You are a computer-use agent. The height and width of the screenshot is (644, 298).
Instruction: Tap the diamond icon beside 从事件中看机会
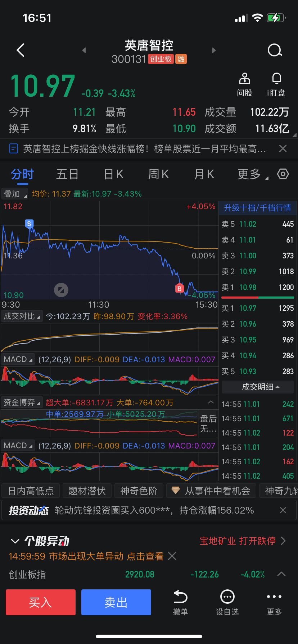click(x=175, y=490)
